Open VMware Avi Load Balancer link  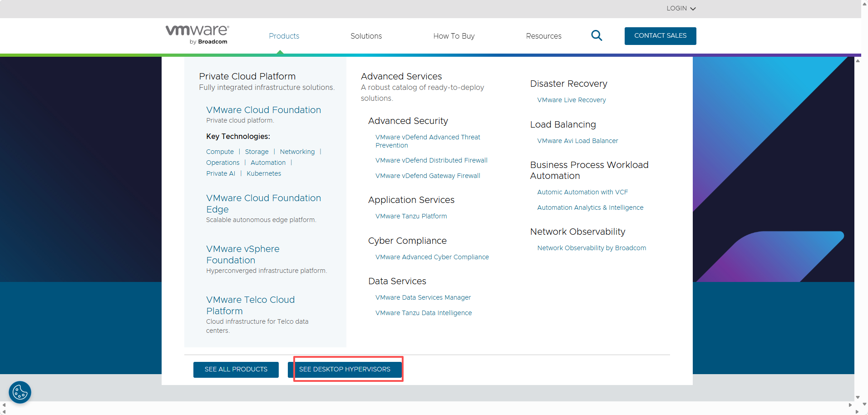(577, 141)
